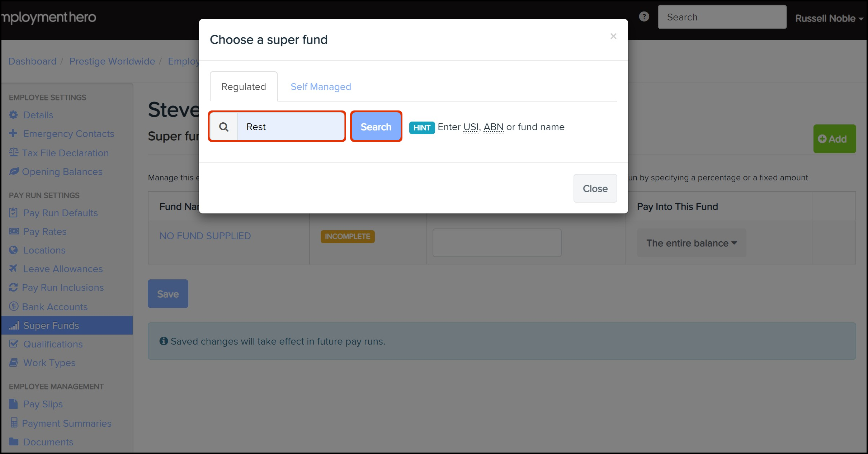Click the Payment Summaries calculator icon
Image resolution: width=868 pixels, height=454 pixels.
coord(14,423)
